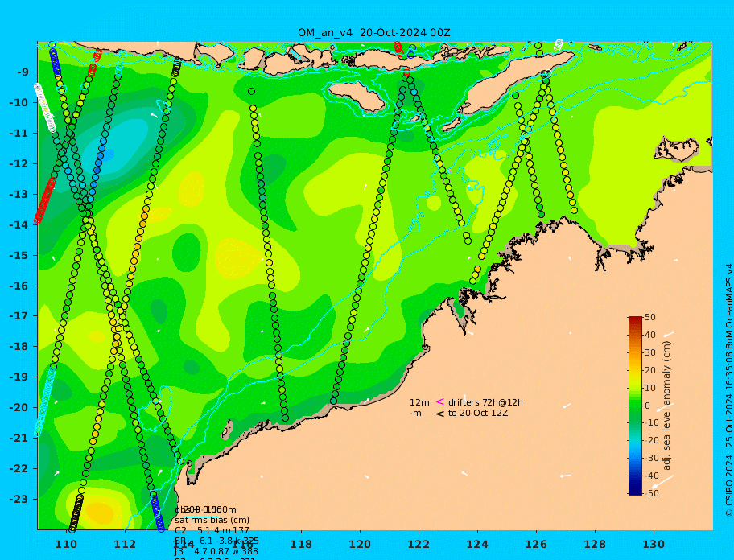Click the "sat rms bias (cm)" heading
The image size is (734, 560).
[x=212, y=520]
